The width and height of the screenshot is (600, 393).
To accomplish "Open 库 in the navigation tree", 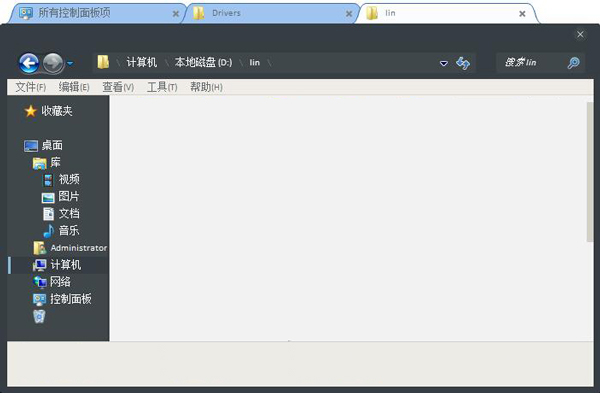I will (x=55, y=162).
